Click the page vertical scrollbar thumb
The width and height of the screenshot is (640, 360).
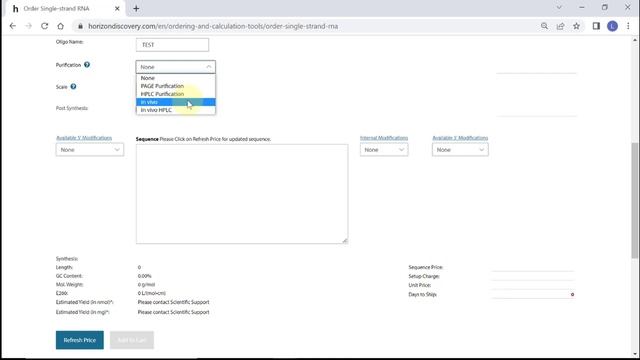pyautogui.click(x=635, y=200)
